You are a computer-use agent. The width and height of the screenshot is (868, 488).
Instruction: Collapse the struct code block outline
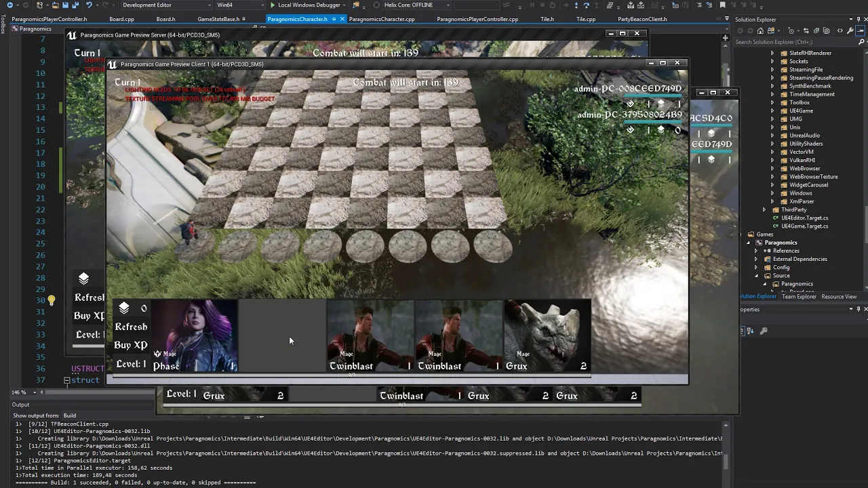(x=67, y=380)
